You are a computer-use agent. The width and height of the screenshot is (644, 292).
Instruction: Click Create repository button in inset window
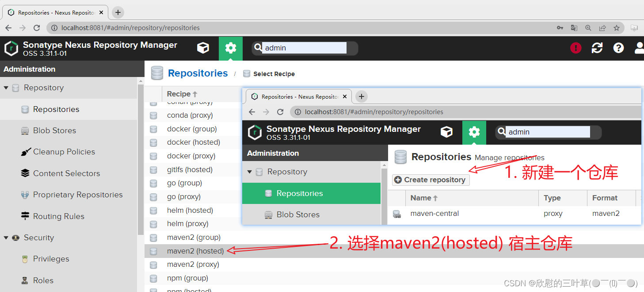coord(431,180)
